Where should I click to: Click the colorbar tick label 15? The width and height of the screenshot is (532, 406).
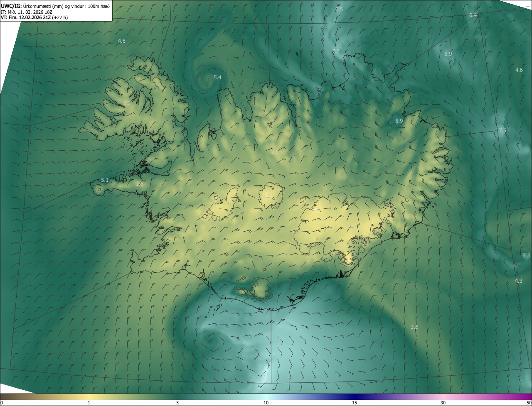pos(355,403)
